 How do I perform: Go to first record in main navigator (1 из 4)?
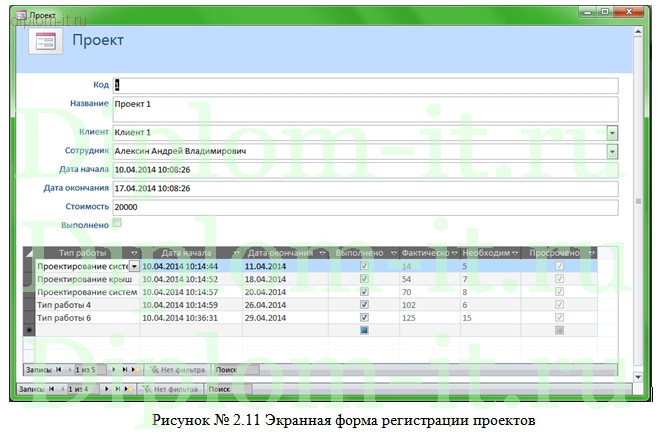point(52,389)
